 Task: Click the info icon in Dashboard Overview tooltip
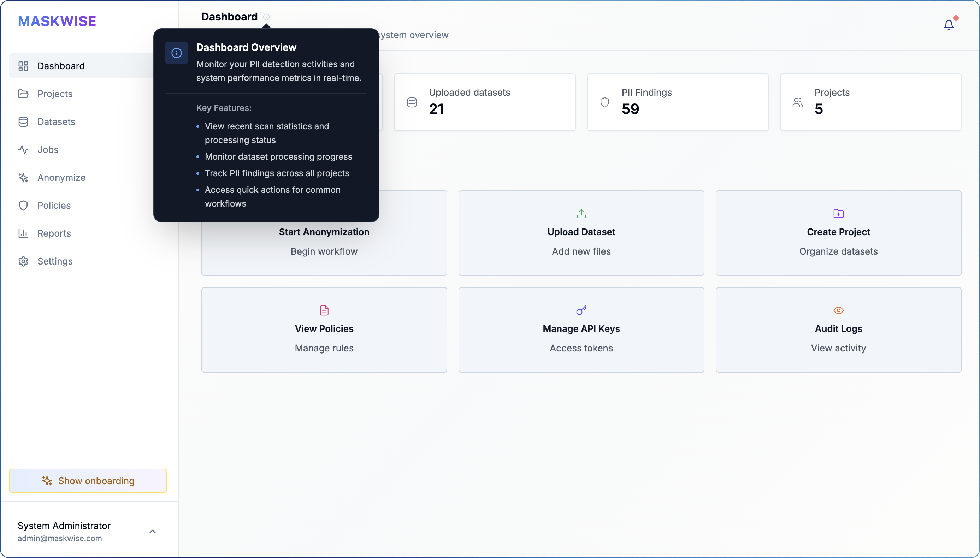pos(177,53)
